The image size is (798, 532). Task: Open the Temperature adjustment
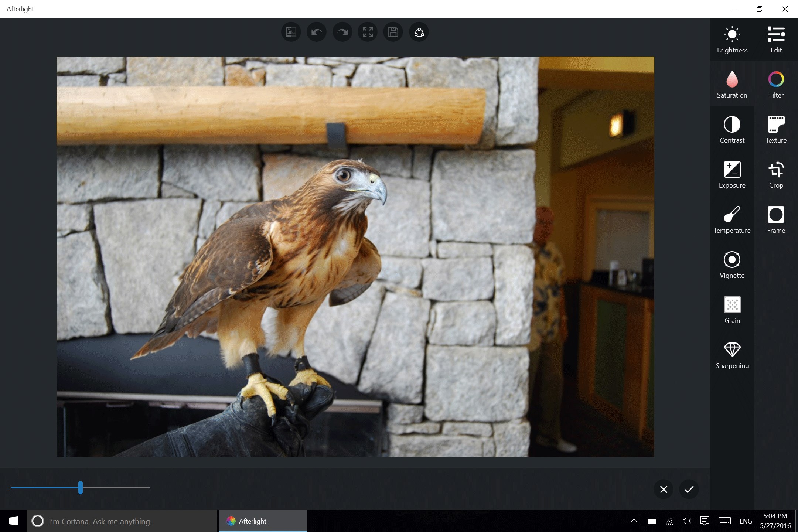coord(732,219)
